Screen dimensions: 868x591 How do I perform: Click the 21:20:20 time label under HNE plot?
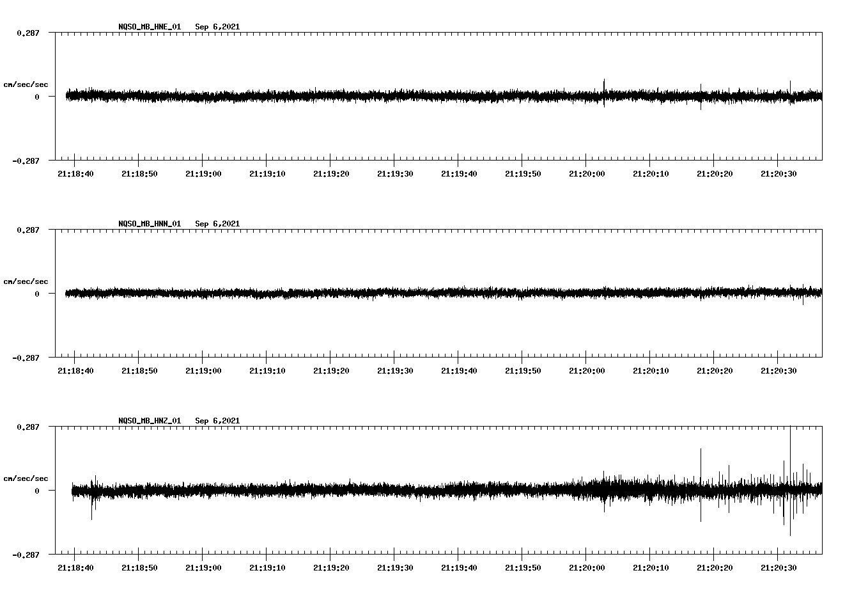[715, 173]
